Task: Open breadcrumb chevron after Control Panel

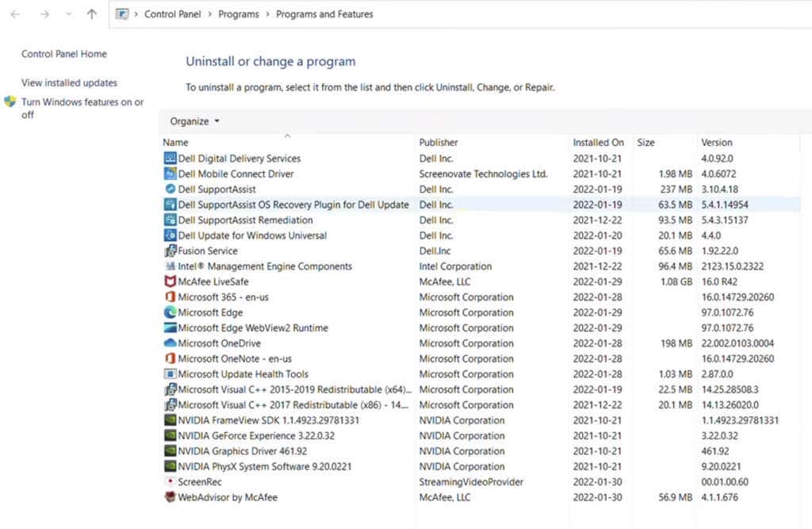Action: [x=209, y=14]
